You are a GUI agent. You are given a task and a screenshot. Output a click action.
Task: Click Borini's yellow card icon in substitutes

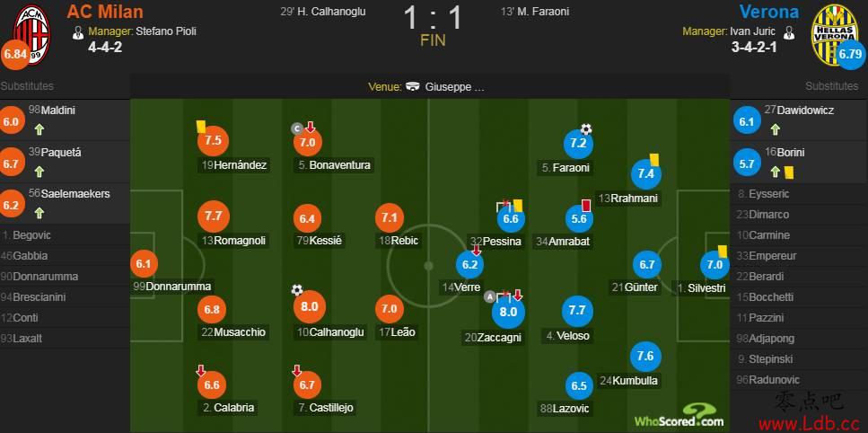coord(789,172)
